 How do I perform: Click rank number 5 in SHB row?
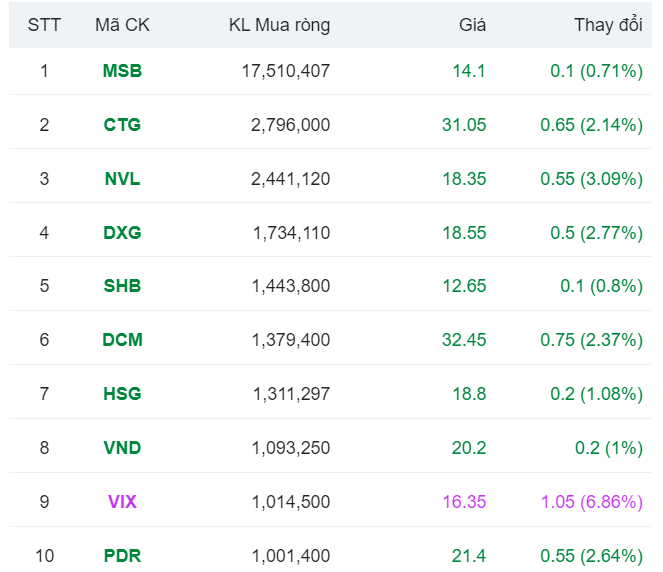[x=44, y=286]
